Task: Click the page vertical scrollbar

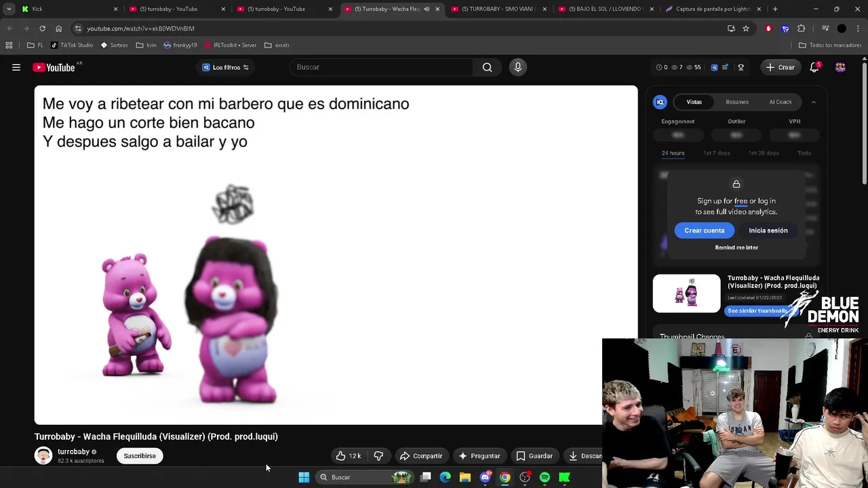Action: pyautogui.click(x=865, y=122)
